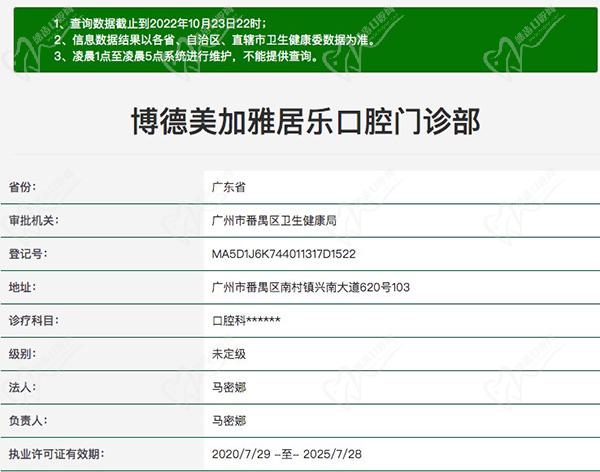
Task: Click the 地址 label
Action: (x=22, y=287)
